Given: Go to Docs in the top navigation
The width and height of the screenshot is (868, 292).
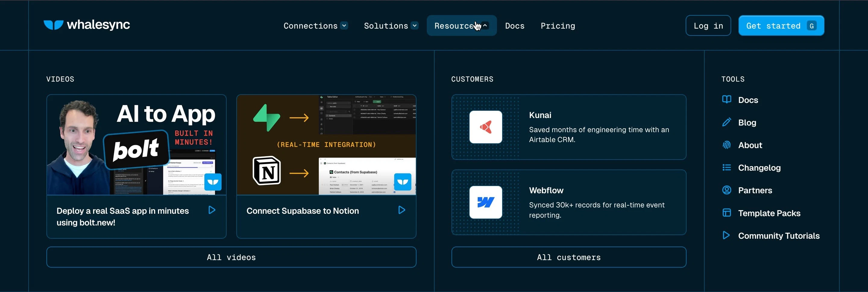Looking at the screenshot, I should click(514, 26).
